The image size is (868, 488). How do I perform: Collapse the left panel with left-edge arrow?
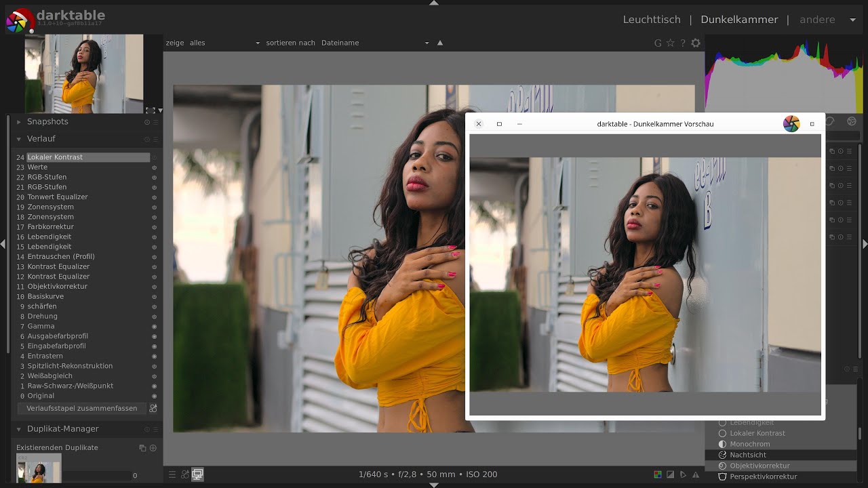(x=3, y=243)
